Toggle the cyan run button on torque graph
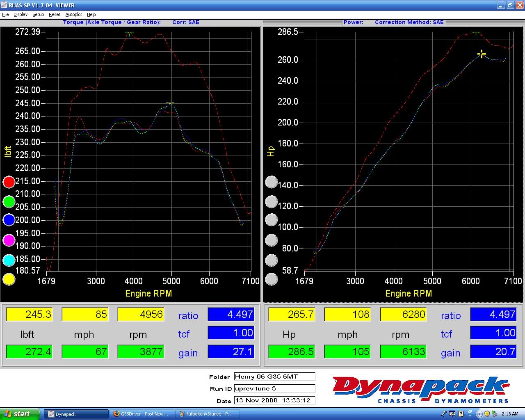525x420 pixels. tap(9, 260)
